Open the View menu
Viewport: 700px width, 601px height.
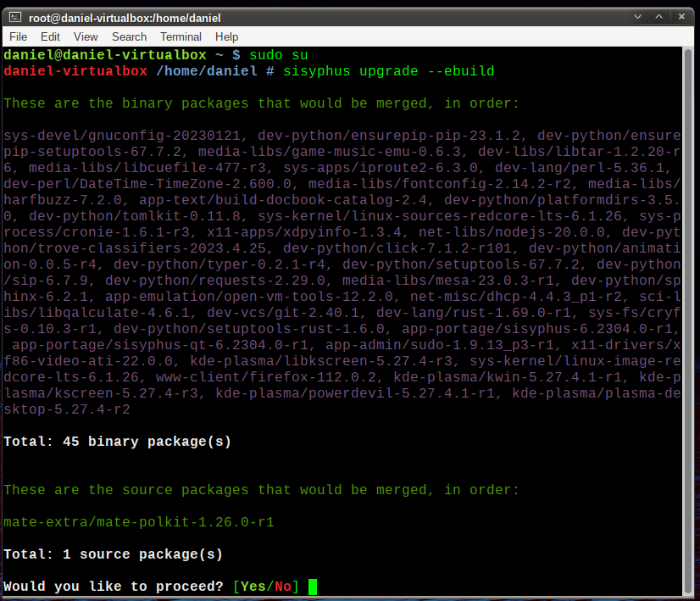coord(86,36)
